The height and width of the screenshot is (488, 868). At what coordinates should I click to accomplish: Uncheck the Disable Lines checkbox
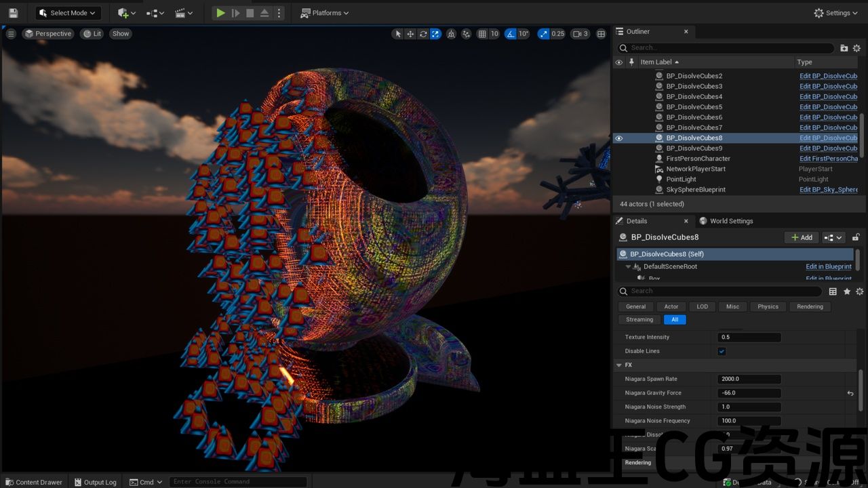722,351
